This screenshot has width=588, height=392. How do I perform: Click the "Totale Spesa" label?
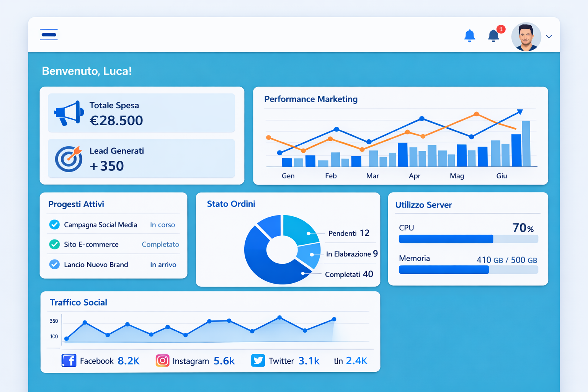click(x=114, y=105)
